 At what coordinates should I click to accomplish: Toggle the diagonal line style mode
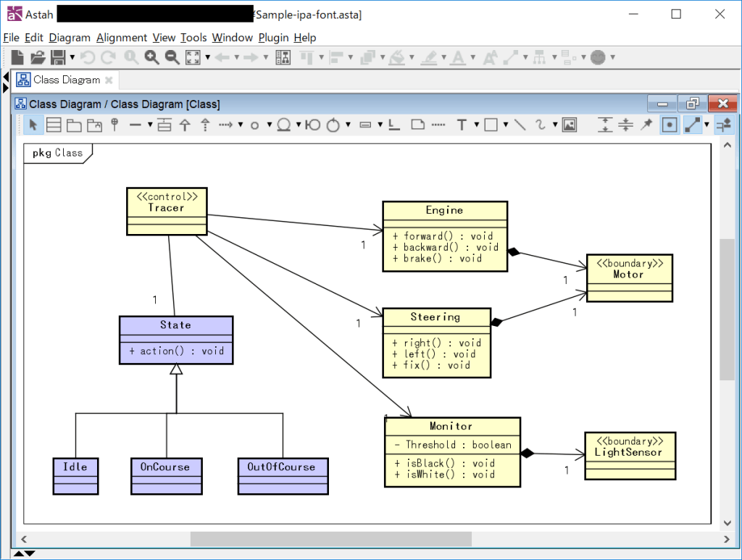pyautogui.click(x=692, y=125)
